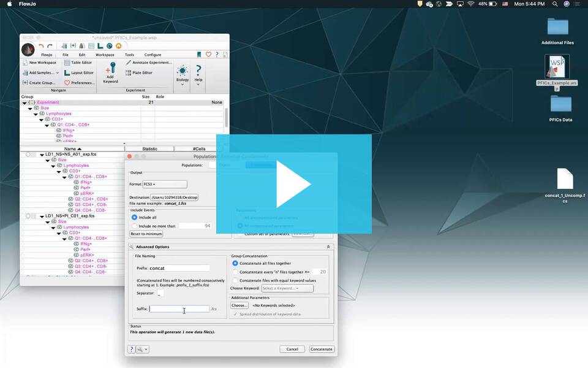Click the [+] group icon in quick toolbar
Screen dimensions: 588x368
(73, 46)
